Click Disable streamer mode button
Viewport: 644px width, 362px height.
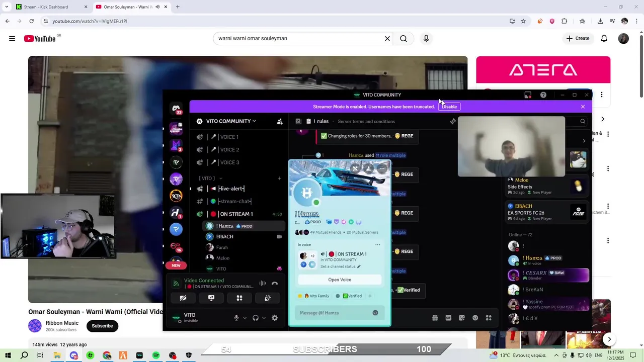[449, 107]
